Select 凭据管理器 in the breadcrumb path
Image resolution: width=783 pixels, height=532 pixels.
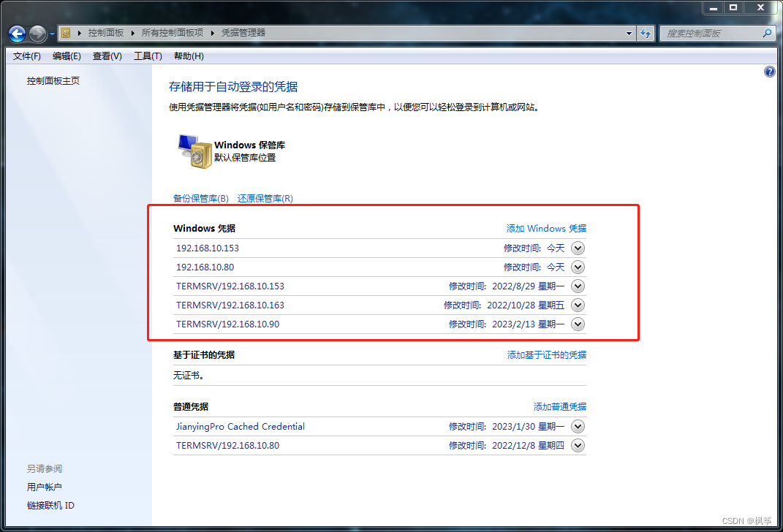click(243, 33)
